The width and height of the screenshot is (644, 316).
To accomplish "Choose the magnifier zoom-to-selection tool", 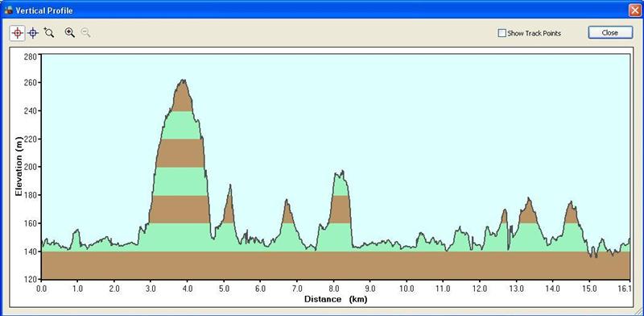I will click(x=49, y=32).
